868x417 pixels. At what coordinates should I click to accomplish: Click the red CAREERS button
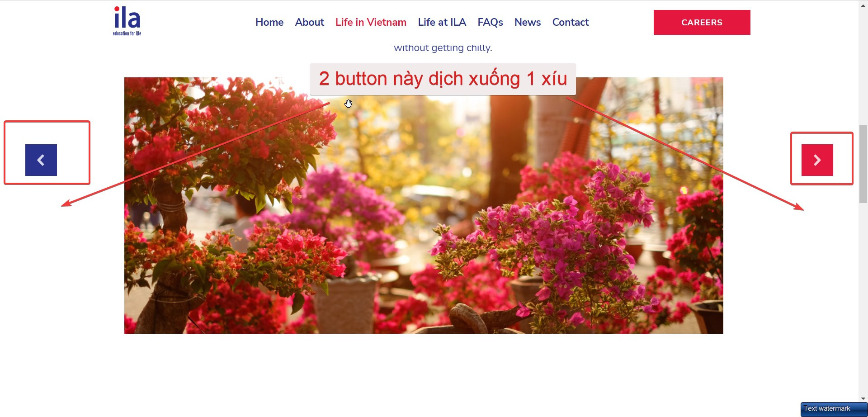(702, 22)
